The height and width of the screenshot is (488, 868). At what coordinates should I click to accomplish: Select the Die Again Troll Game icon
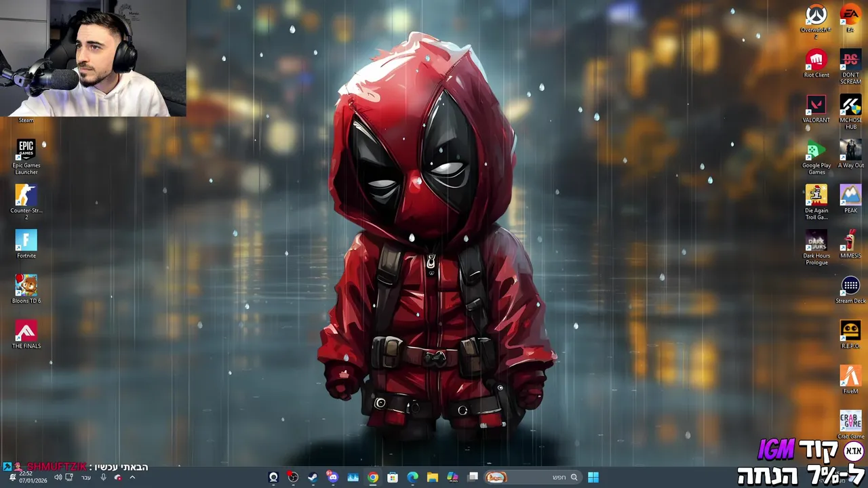[x=816, y=202]
